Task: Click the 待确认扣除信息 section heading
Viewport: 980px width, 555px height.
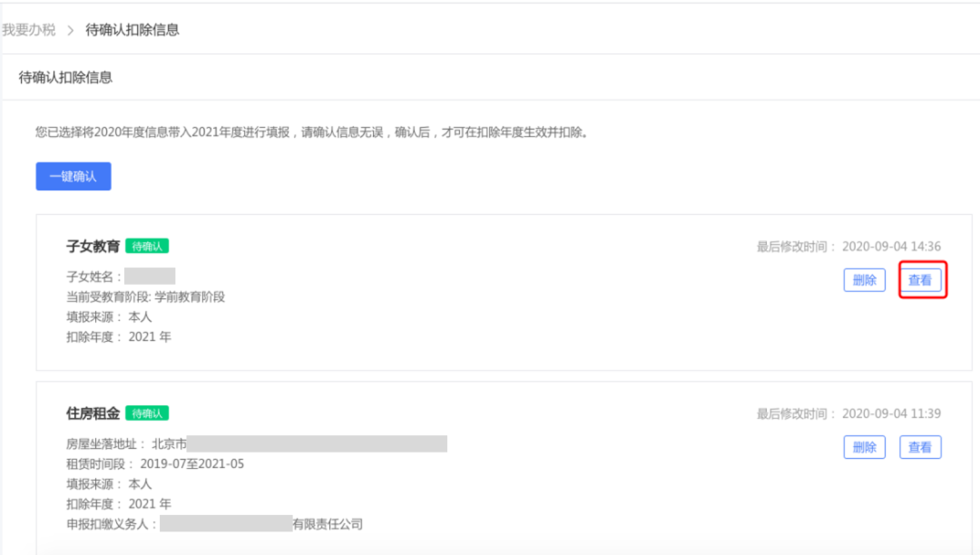Action: coord(65,77)
